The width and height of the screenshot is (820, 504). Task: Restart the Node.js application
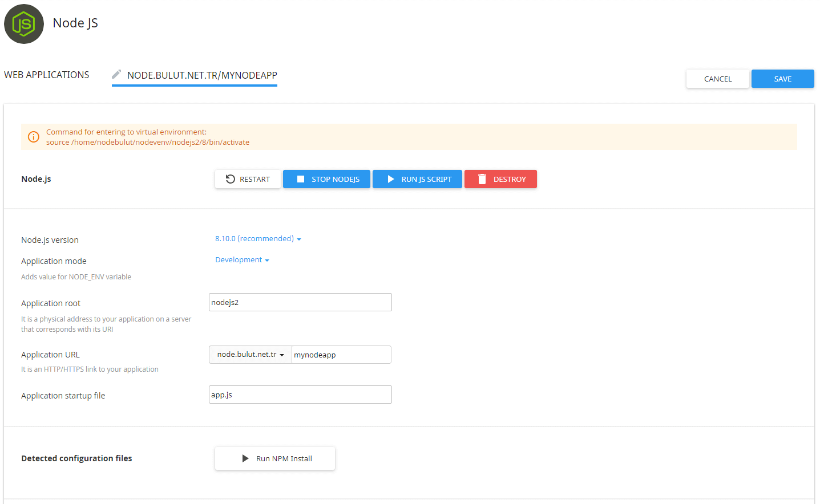[x=248, y=179]
